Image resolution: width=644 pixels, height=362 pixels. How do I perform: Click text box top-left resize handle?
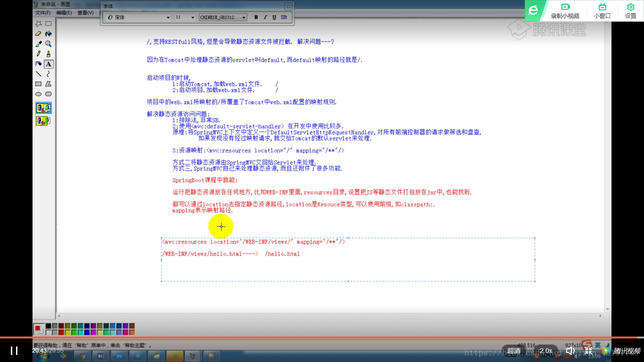[x=162, y=238]
